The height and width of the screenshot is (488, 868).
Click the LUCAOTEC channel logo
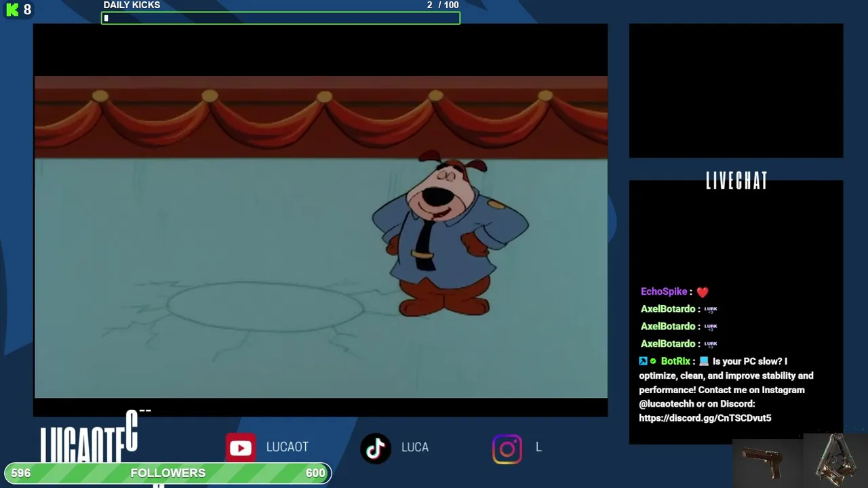coord(90,438)
